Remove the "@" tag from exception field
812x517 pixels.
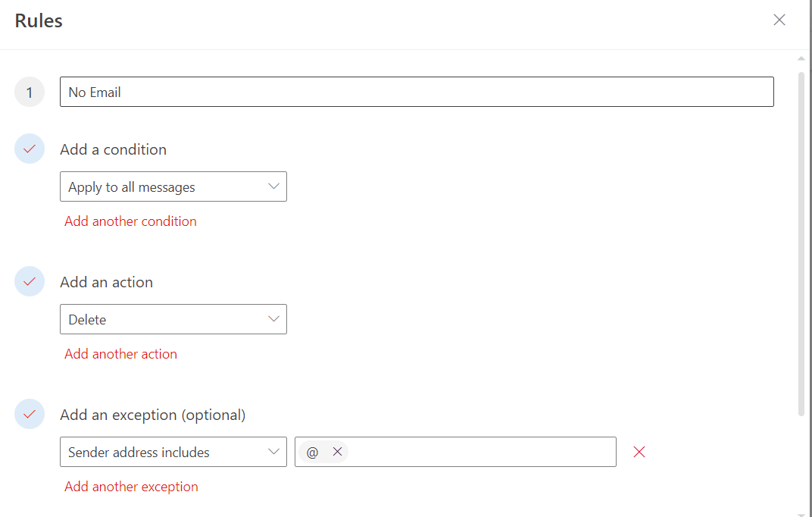(337, 452)
